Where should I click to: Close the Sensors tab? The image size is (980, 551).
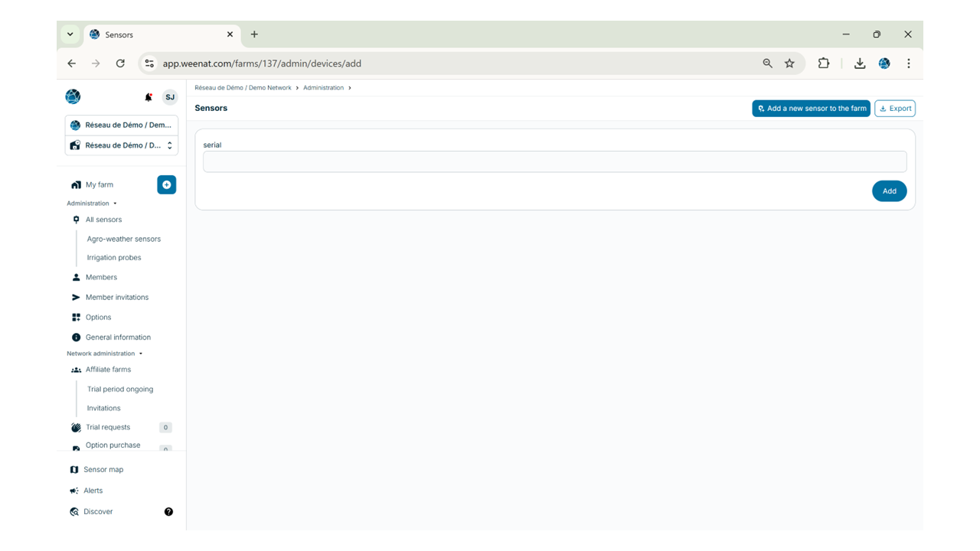[230, 34]
